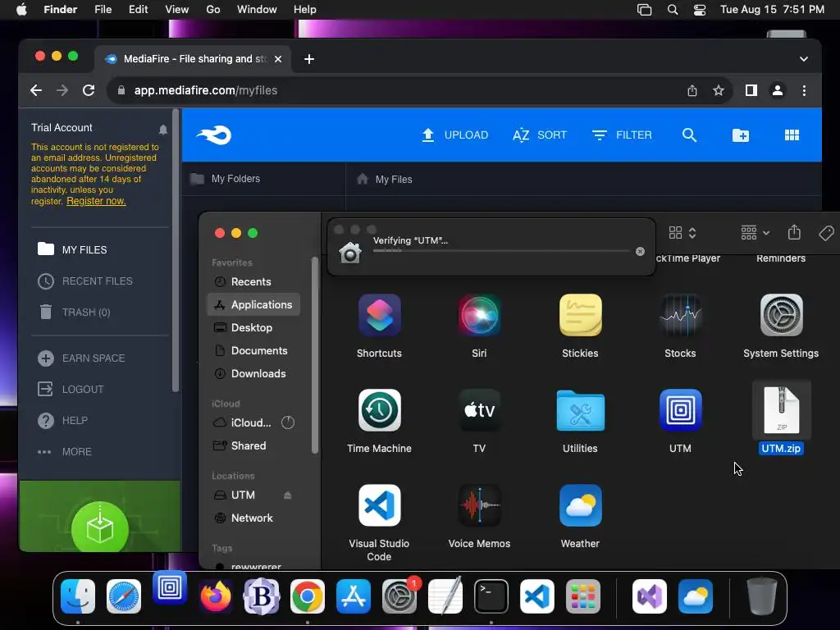This screenshot has width=840, height=630.
Task: Select the MediaFire browser tab
Action: tap(193, 59)
